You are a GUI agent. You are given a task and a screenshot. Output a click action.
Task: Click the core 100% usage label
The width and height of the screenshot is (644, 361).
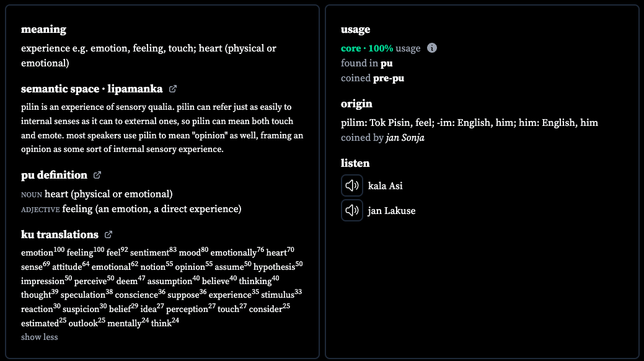[381, 48]
